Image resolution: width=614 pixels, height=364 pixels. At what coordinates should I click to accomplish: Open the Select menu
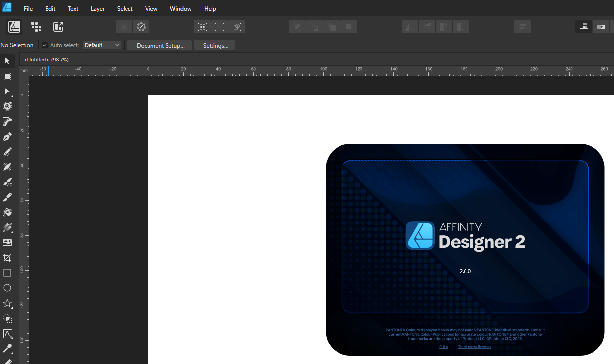125,9
